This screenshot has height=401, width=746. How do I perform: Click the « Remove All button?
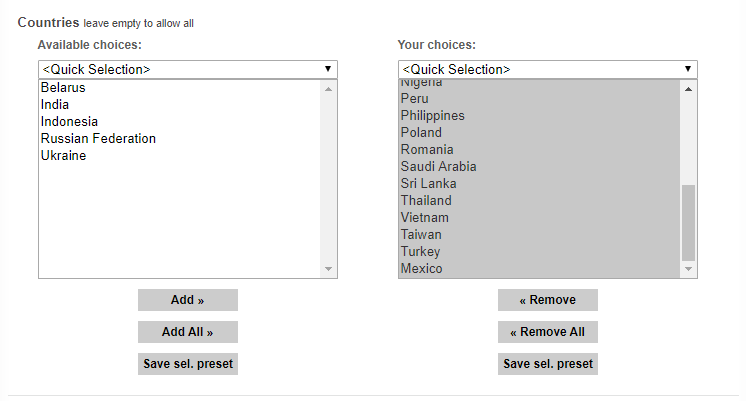pos(547,332)
